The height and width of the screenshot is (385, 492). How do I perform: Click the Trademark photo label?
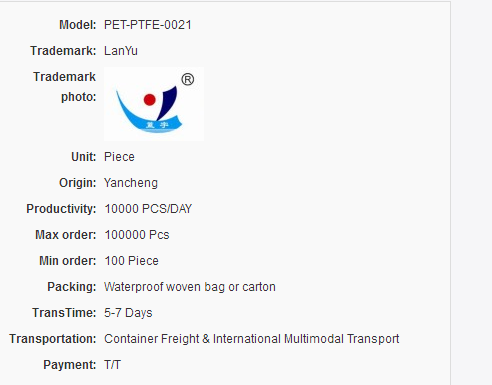64,87
